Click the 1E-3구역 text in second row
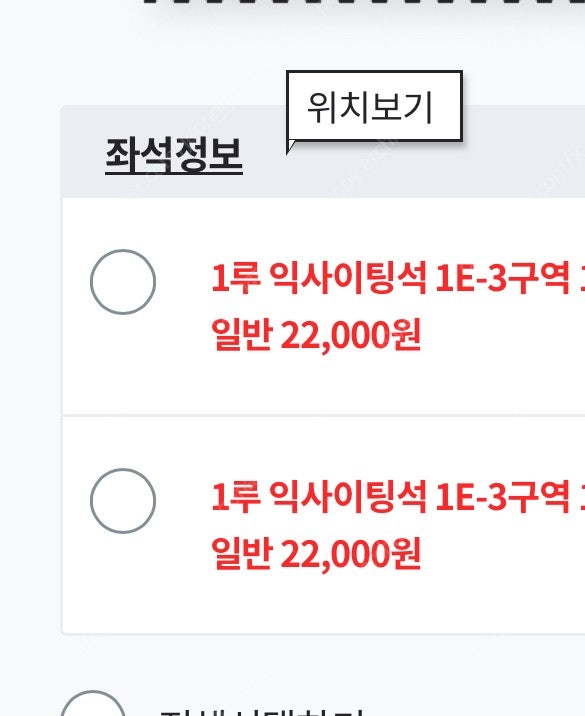Screen dimensions: 585x716 coord(502,496)
